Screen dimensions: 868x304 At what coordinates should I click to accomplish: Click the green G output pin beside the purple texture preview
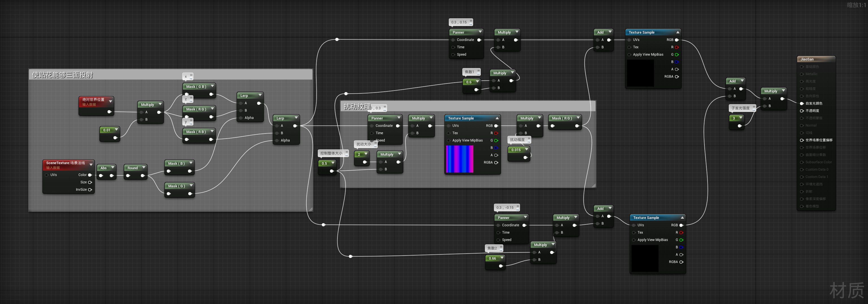tap(496, 140)
